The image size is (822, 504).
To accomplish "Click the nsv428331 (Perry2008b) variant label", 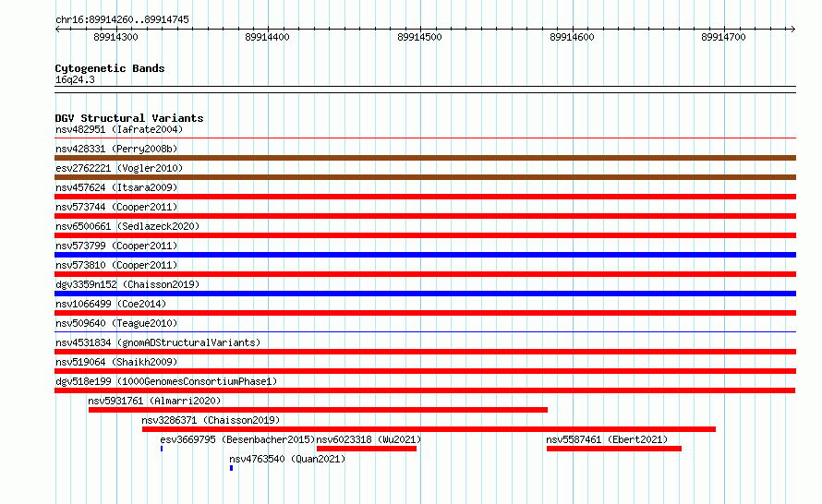I will click(116, 149).
